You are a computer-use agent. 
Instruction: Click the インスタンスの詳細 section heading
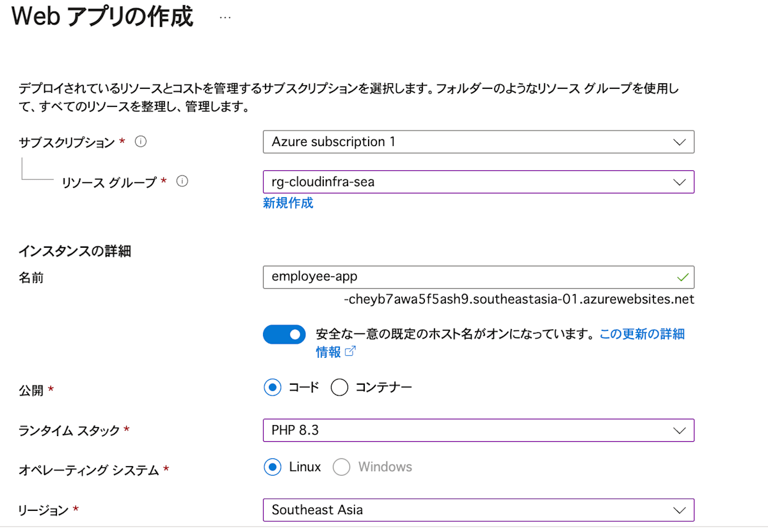click(75, 251)
